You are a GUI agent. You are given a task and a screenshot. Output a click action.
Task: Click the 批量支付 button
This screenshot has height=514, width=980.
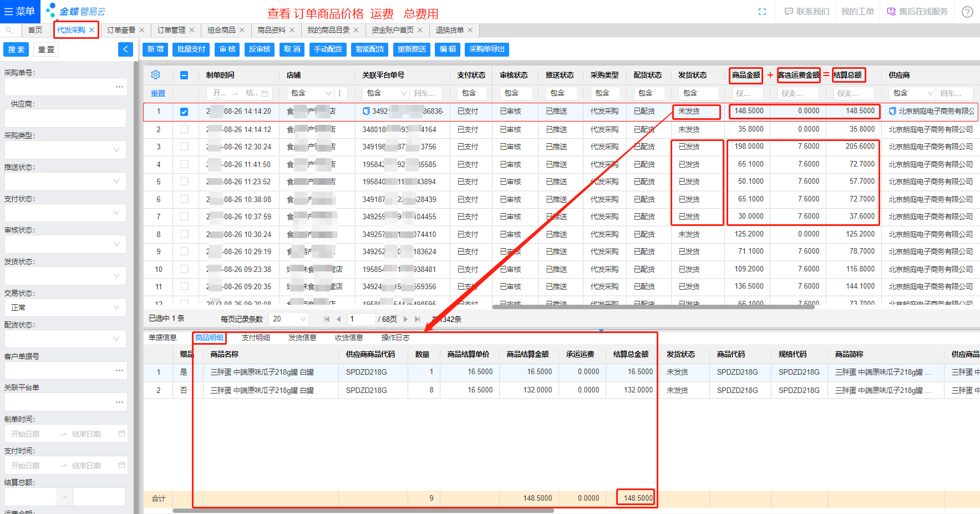[x=191, y=49]
